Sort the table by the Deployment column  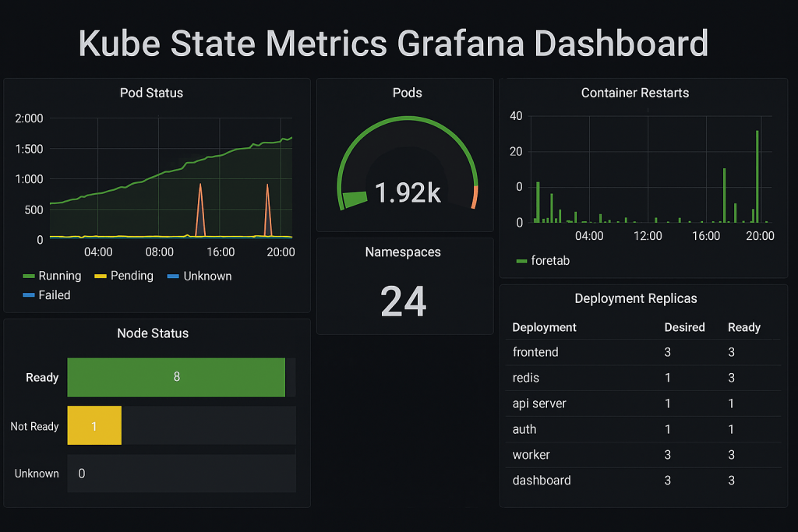pyautogui.click(x=542, y=327)
